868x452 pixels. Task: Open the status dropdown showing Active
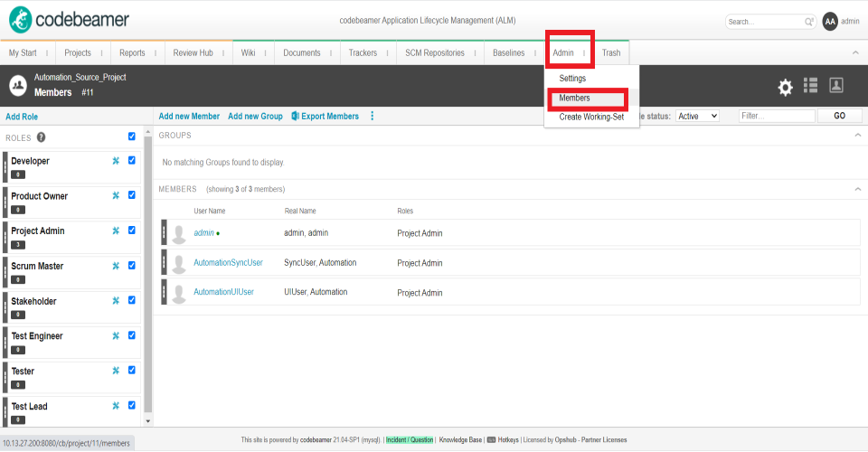[697, 116]
